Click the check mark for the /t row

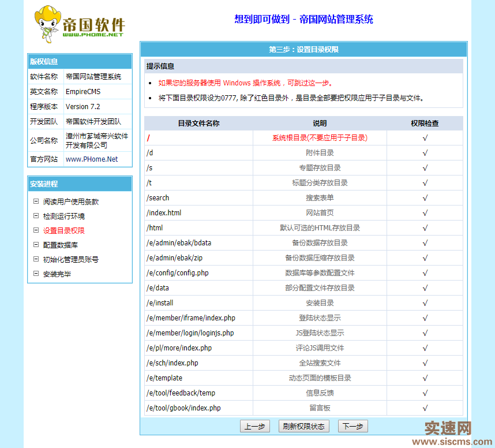pos(425,183)
